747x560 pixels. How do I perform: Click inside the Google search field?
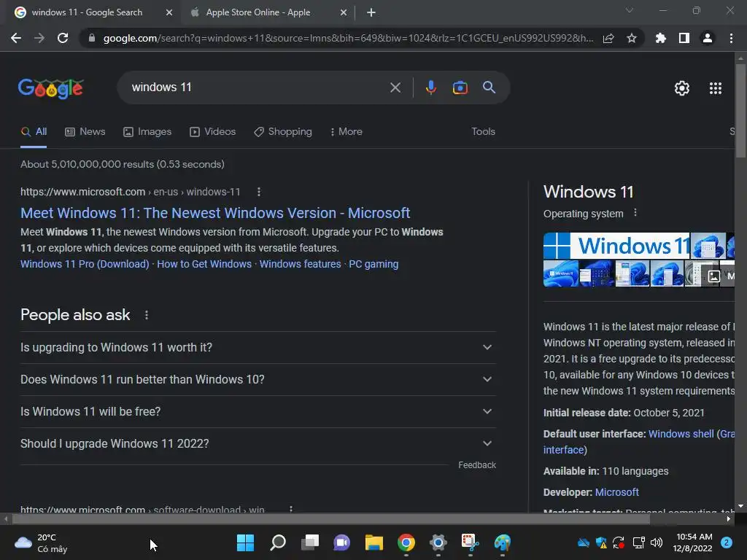point(258,87)
